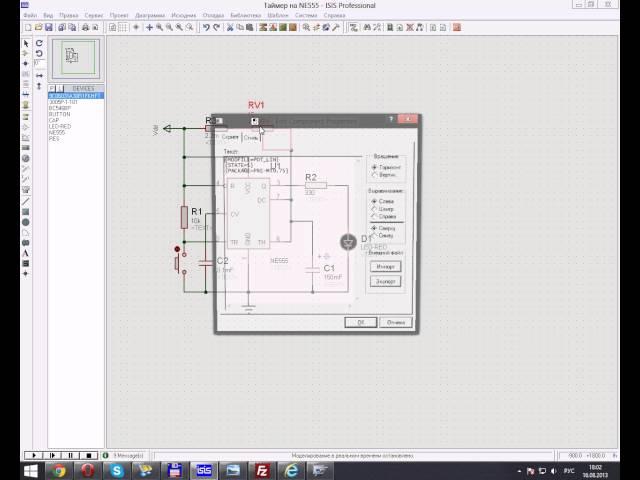
Task: Open the 'L' library manager button
Action: coord(60,88)
